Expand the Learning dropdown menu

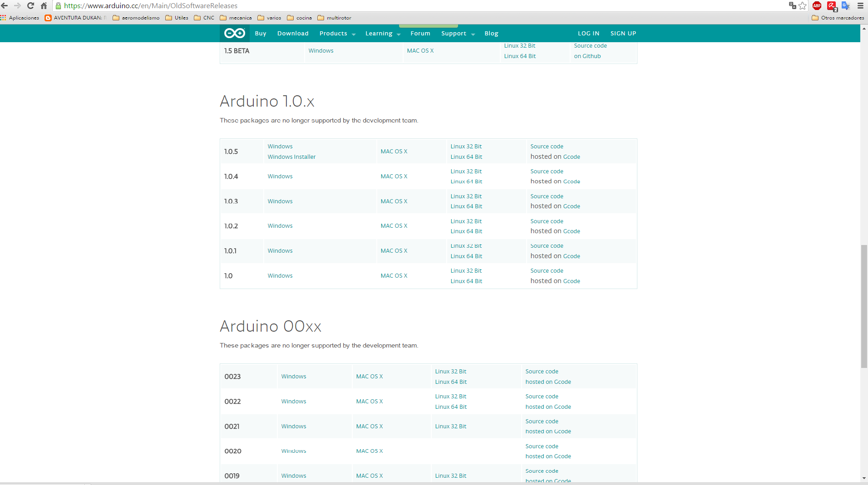(x=382, y=34)
